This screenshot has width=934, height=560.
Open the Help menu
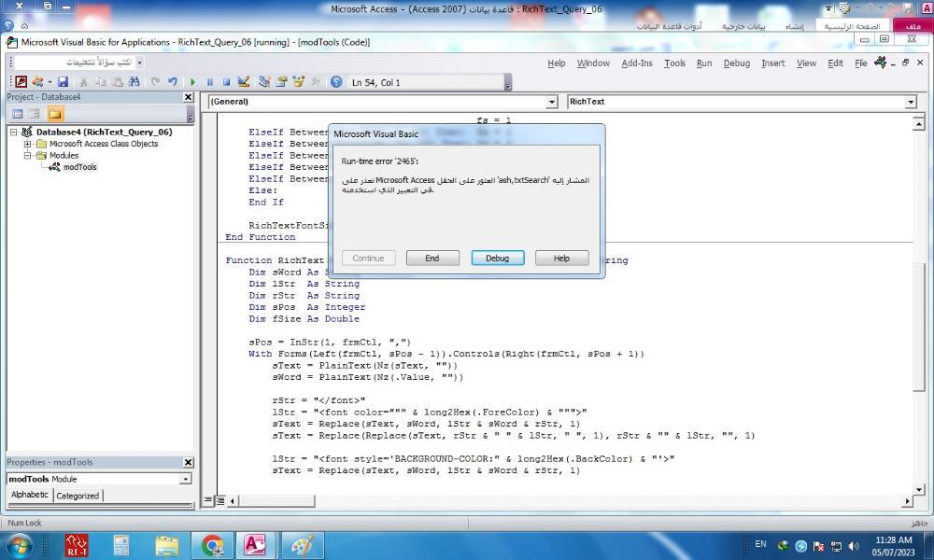click(557, 63)
